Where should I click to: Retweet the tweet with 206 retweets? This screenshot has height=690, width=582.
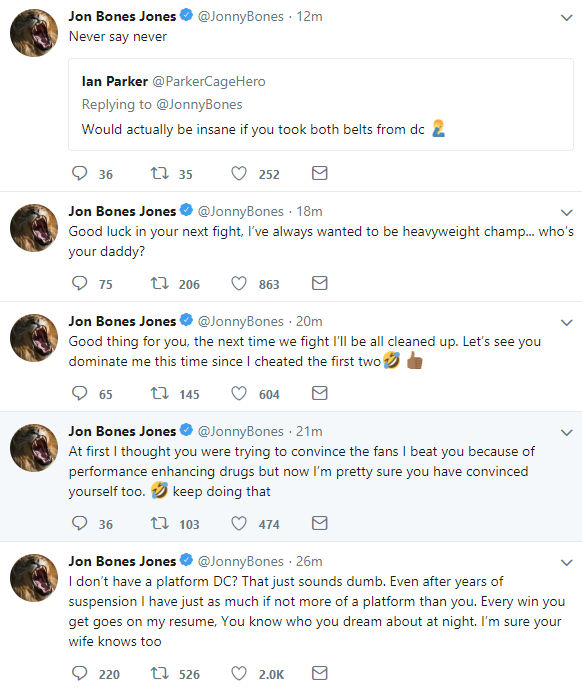(159, 283)
